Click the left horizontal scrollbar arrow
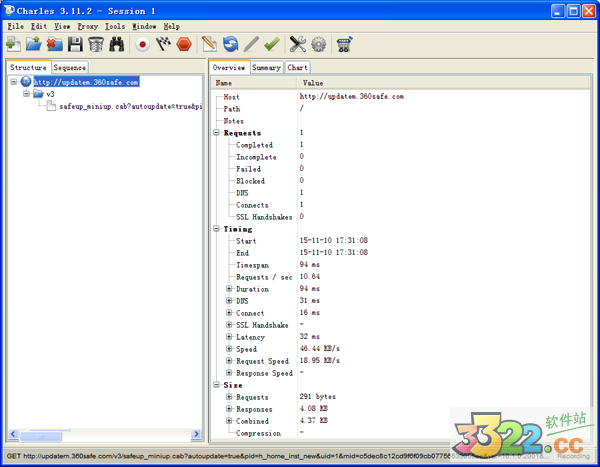The height and width of the screenshot is (467, 600). point(13,434)
